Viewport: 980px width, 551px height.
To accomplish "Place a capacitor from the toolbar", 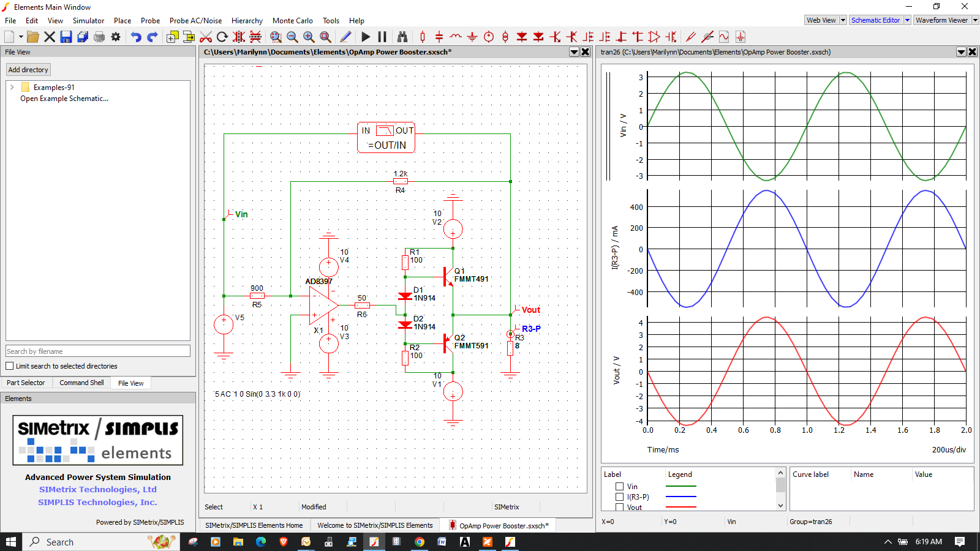I will [439, 37].
